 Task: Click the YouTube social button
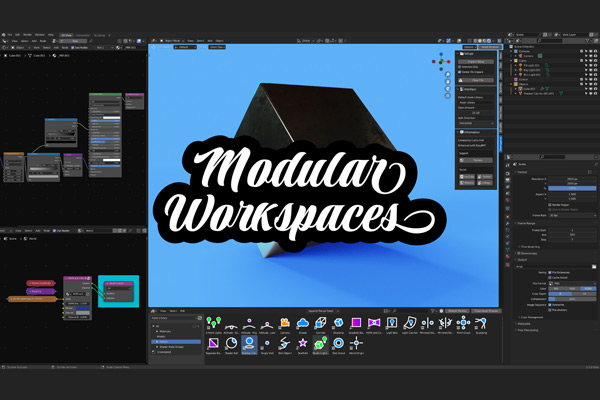467,177
